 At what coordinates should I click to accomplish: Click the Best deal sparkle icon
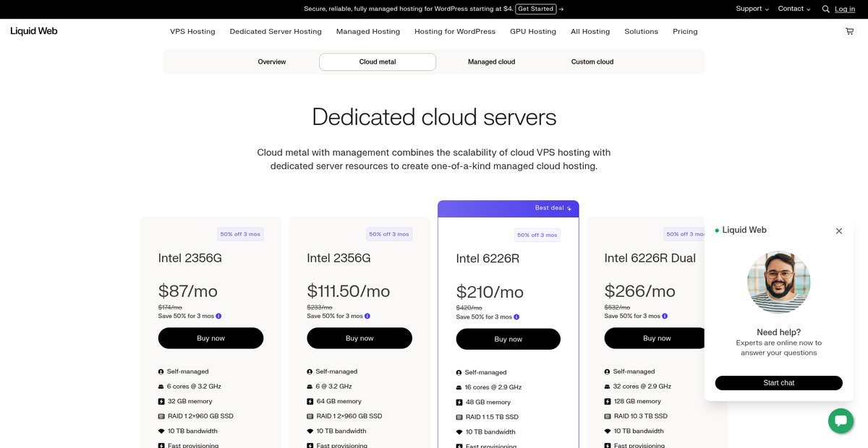(x=569, y=208)
